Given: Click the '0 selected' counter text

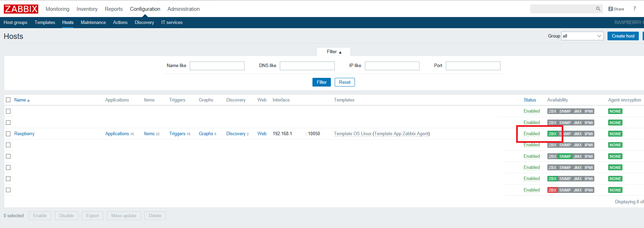Looking at the screenshot, I should [x=14, y=216].
